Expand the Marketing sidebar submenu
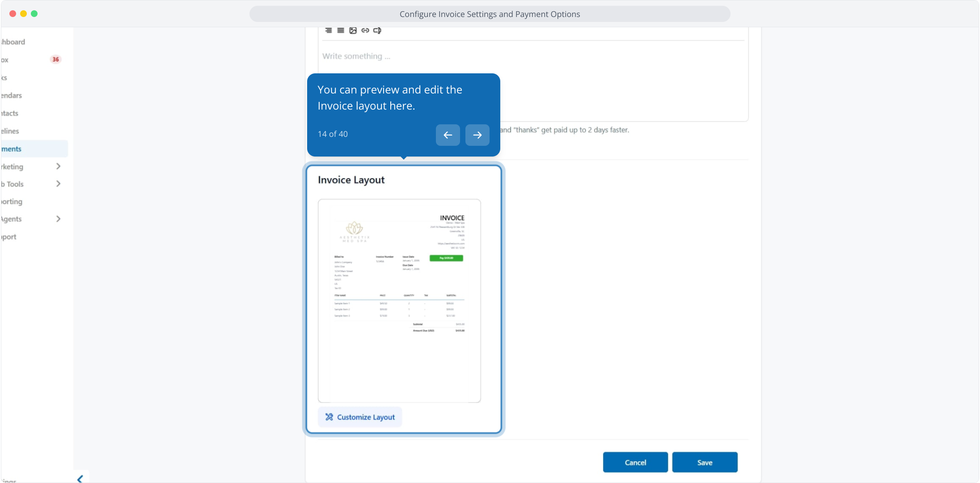This screenshot has height=483, width=980. pos(58,166)
